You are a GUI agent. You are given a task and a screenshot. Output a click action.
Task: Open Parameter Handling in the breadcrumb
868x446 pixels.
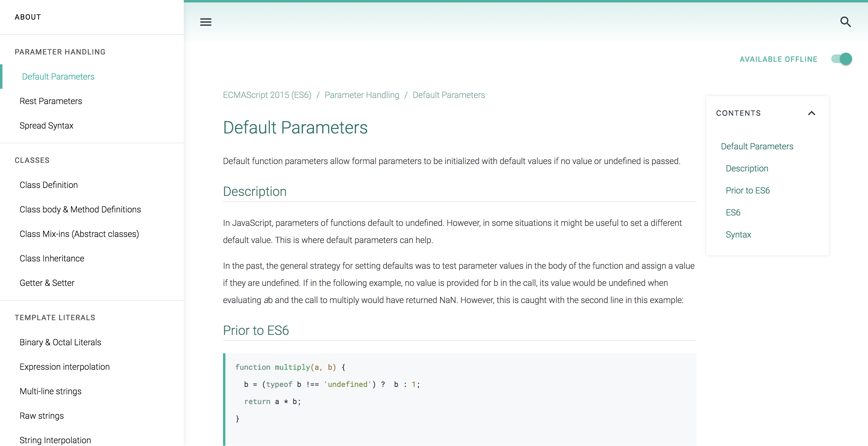tap(362, 95)
